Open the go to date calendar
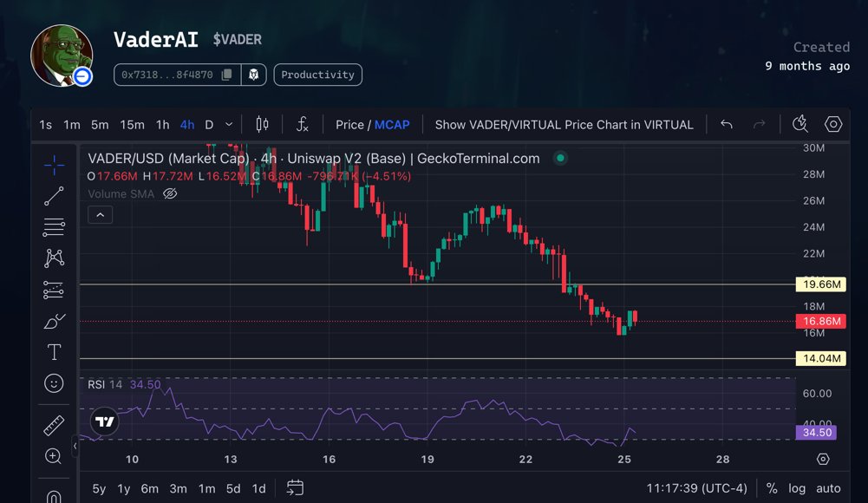The height and width of the screenshot is (503, 868). pyautogui.click(x=295, y=488)
